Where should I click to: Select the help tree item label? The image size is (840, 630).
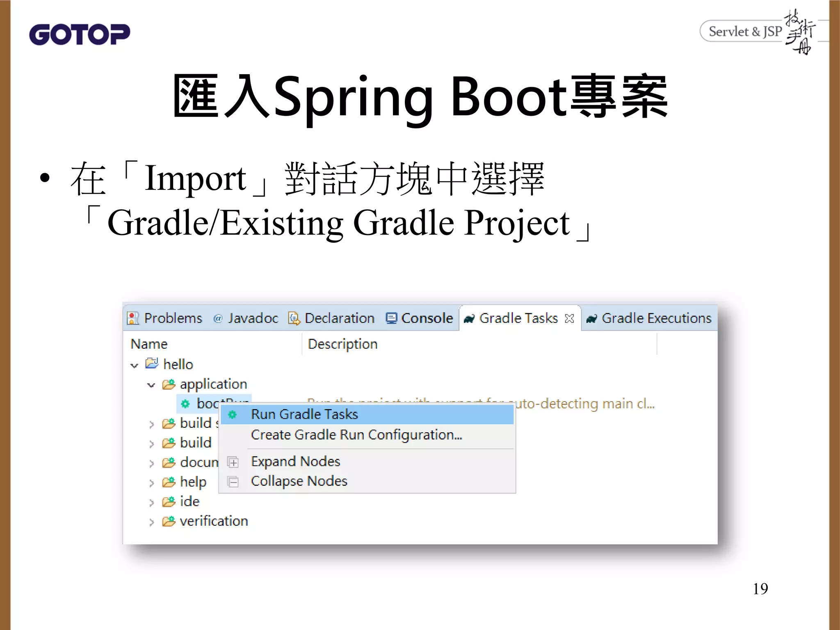(x=193, y=482)
